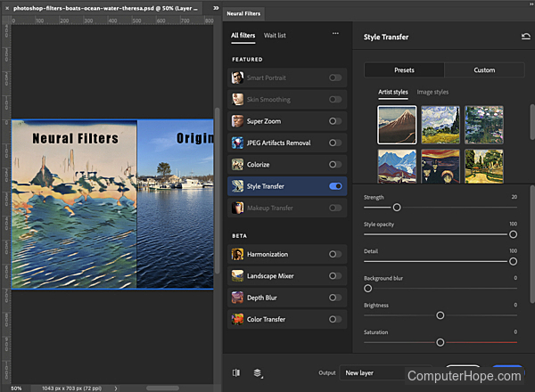Image resolution: width=535 pixels, height=392 pixels.
Task: Close the document tab with the X
Action: [x=7, y=8]
